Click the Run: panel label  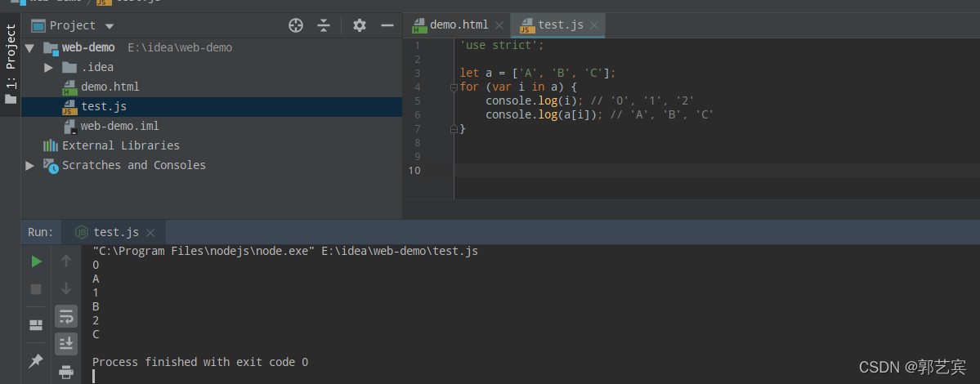41,232
